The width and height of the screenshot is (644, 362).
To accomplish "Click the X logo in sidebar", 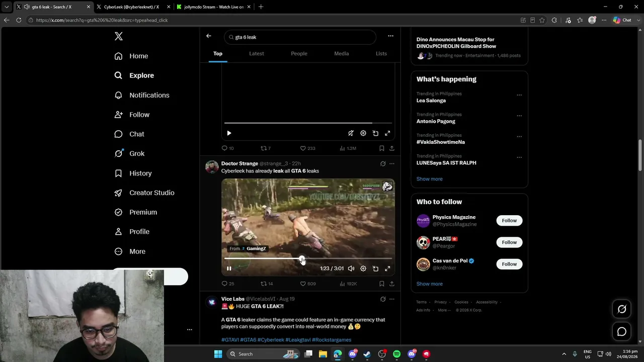I will pyautogui.click(x=118, y=36).
